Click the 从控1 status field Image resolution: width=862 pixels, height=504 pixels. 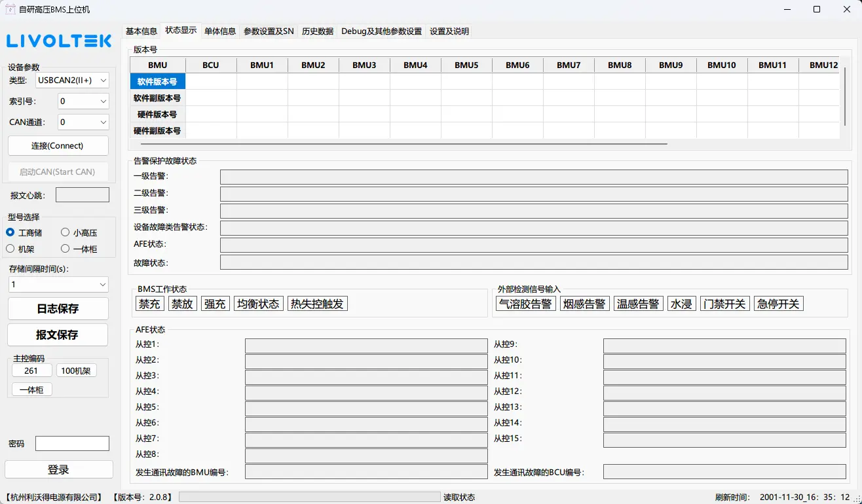click(366, 346)
